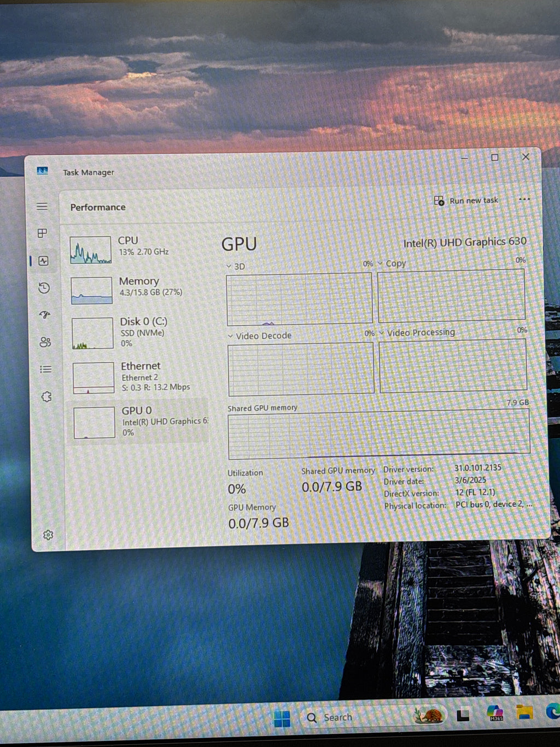
Task: Click physical location PCI bus 0 value
Action: tap(494, 504)
